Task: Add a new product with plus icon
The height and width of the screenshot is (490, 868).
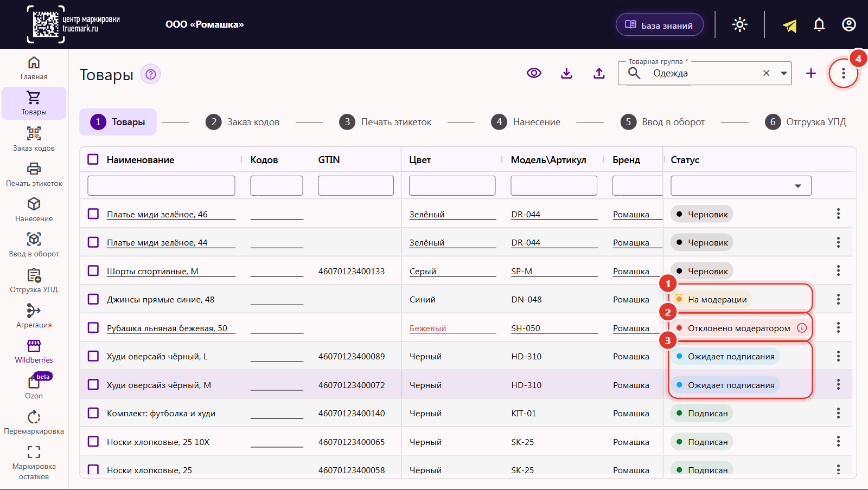Action: click(811, 73)
